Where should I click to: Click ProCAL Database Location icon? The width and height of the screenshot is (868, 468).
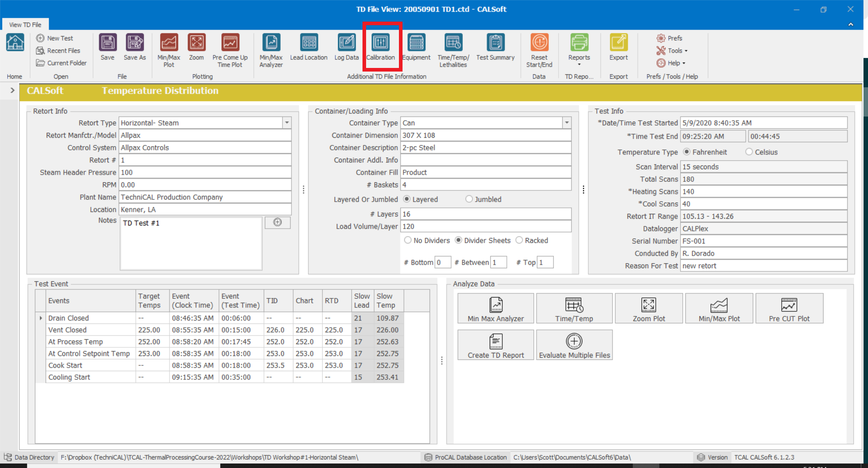(428, 457)
